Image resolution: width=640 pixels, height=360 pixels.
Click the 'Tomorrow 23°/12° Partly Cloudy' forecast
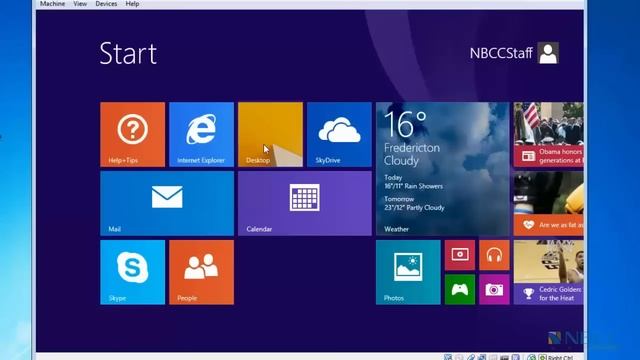pyautogui.click(x=414, y=203)
